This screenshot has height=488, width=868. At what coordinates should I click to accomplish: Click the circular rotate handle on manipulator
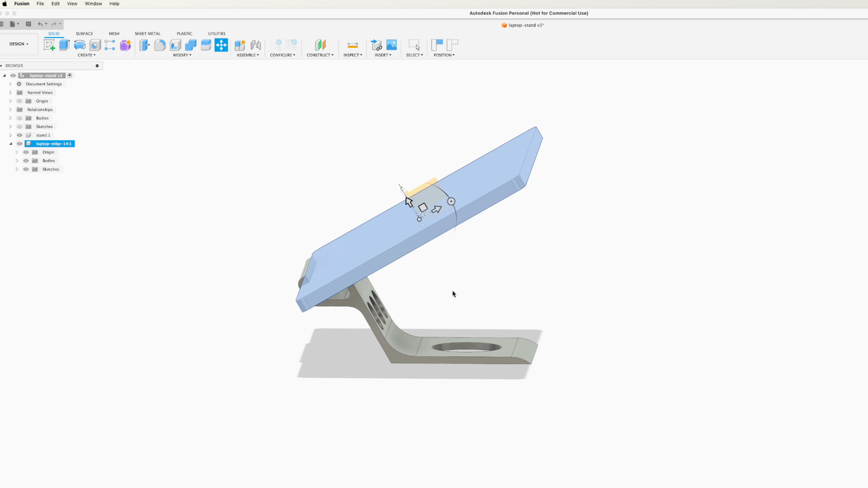click(451, 202)
